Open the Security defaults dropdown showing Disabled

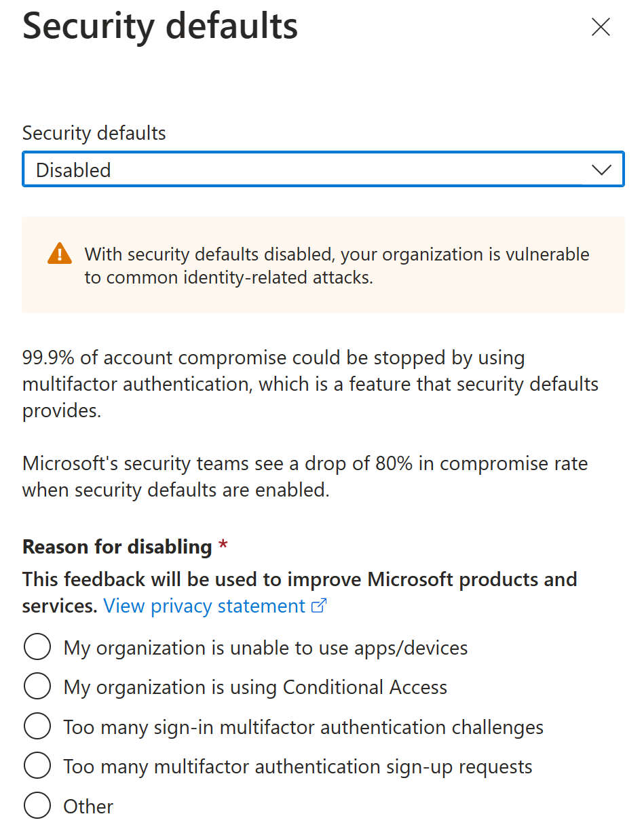pyautogui.click(x=322, y=170)
